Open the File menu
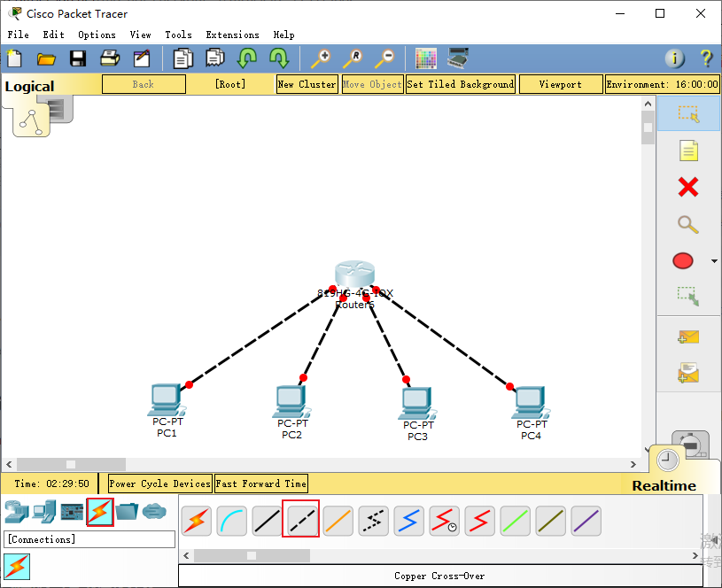The image size is (722, 588). tap(18, 35)
